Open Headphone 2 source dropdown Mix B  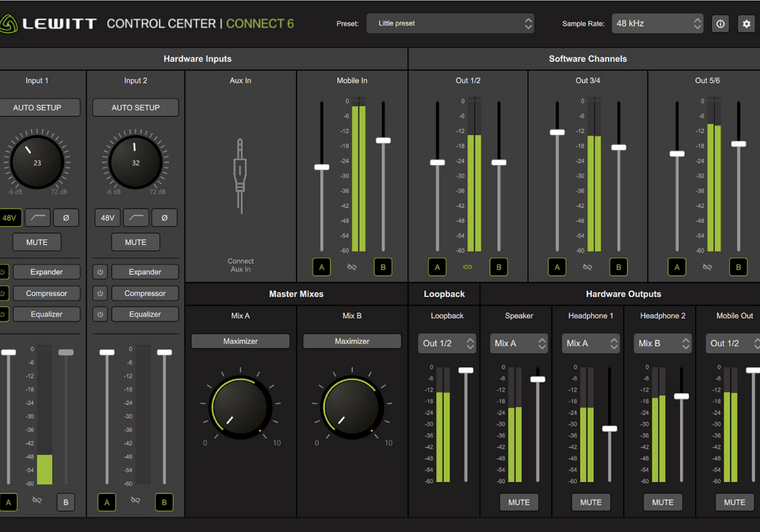[663, 343]
